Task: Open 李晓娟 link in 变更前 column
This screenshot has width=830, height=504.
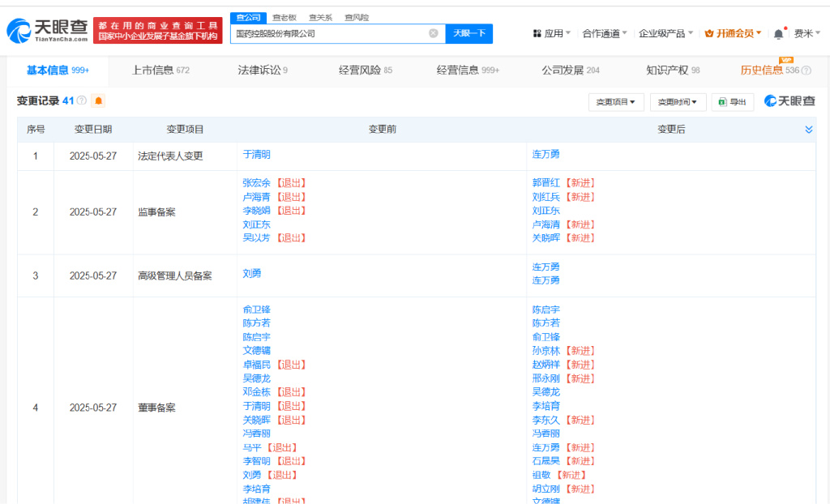Action: click(256, 211)
